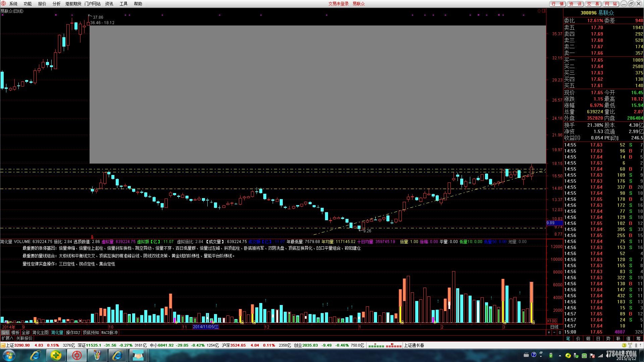Open the 关联报价 tab
The height and width of the screenshot is (362, 644).
24,338
